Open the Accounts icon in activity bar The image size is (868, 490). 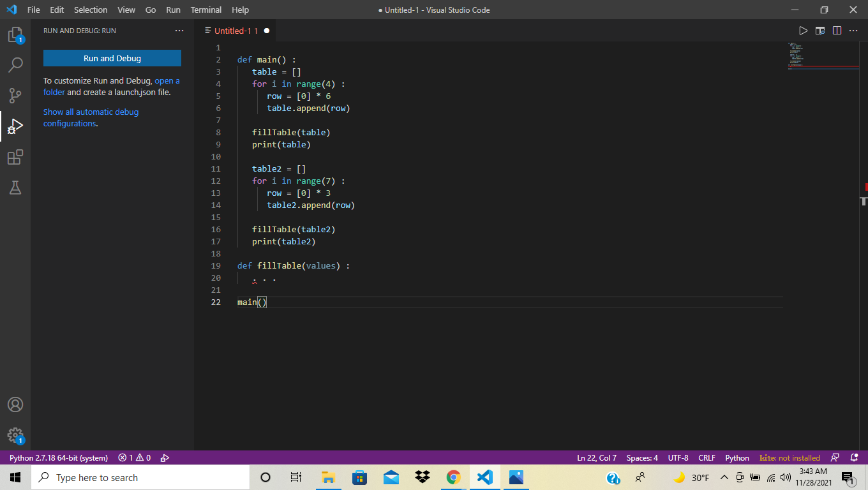[15, 405]
